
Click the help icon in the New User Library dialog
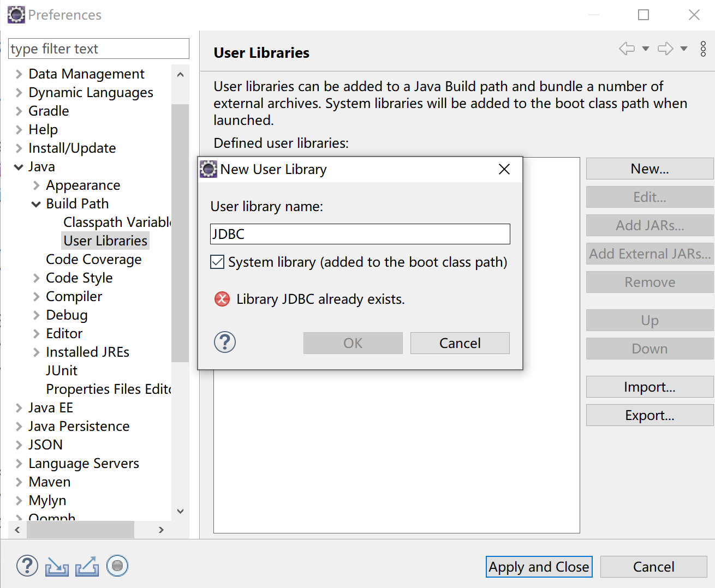coord(224,342)
